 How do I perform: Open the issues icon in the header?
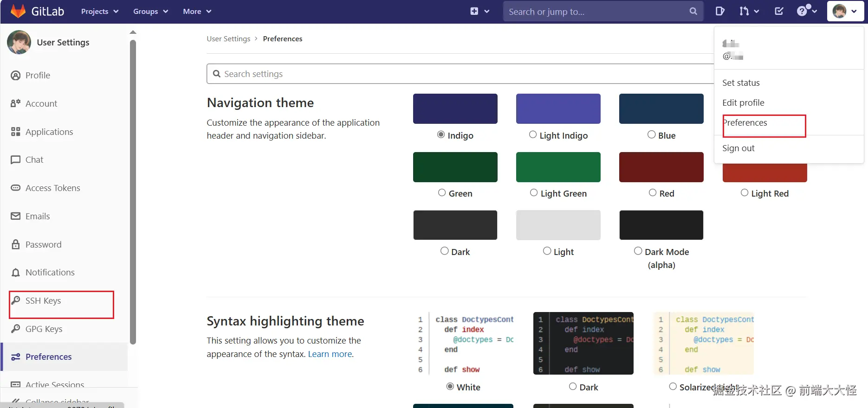click(720, 11)
